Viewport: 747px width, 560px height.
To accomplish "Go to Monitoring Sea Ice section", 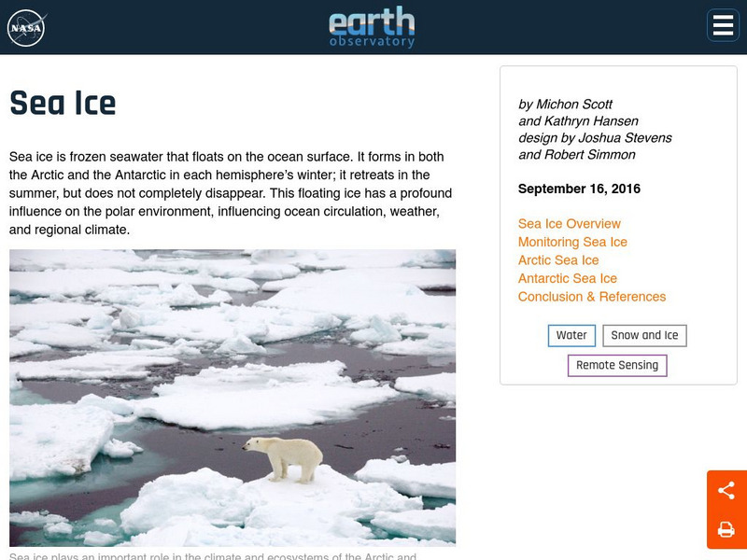I will click(x=572, y=242).
